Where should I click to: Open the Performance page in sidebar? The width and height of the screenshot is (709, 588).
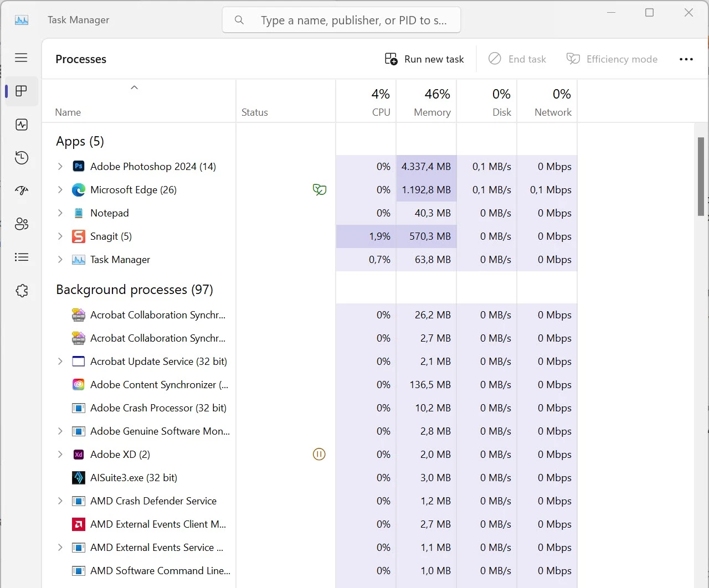22,125
